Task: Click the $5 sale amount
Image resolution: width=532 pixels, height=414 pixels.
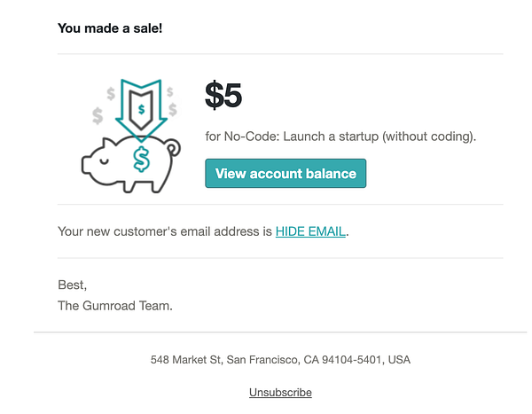Action: (223, 96)
